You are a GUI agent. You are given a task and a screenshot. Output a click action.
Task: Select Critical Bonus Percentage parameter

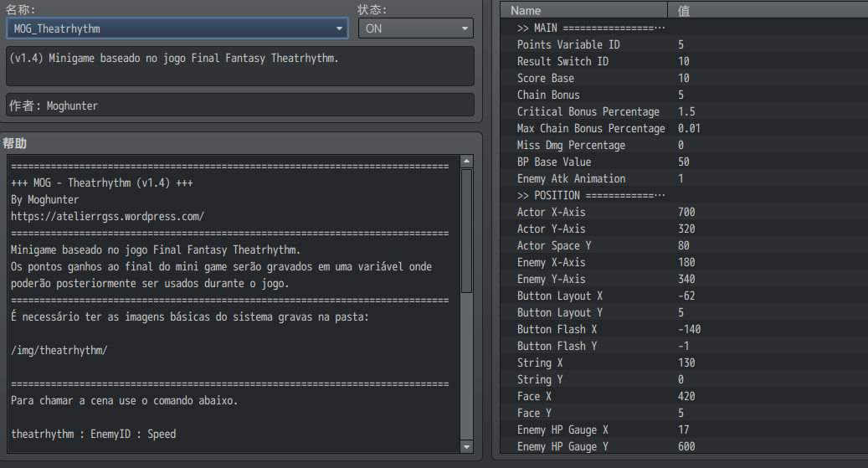[684, 111]
